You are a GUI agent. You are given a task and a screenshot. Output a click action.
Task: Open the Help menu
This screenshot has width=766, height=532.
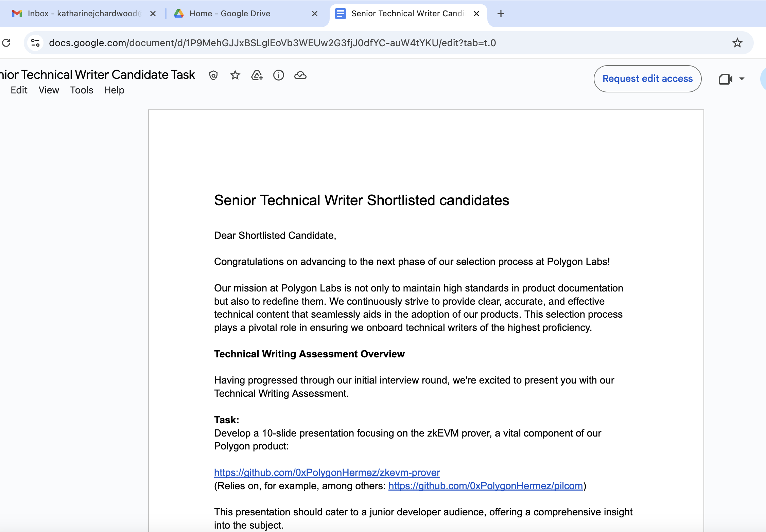(x=114, y=90)
